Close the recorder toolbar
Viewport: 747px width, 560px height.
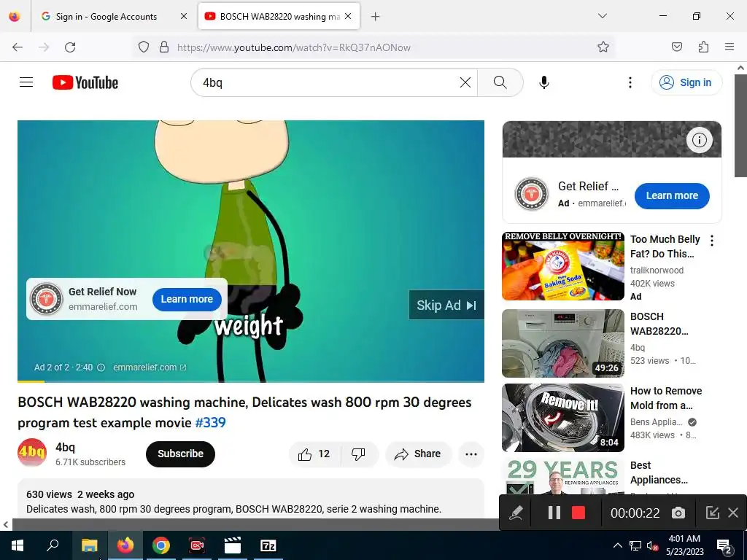[x=733, y=513]
